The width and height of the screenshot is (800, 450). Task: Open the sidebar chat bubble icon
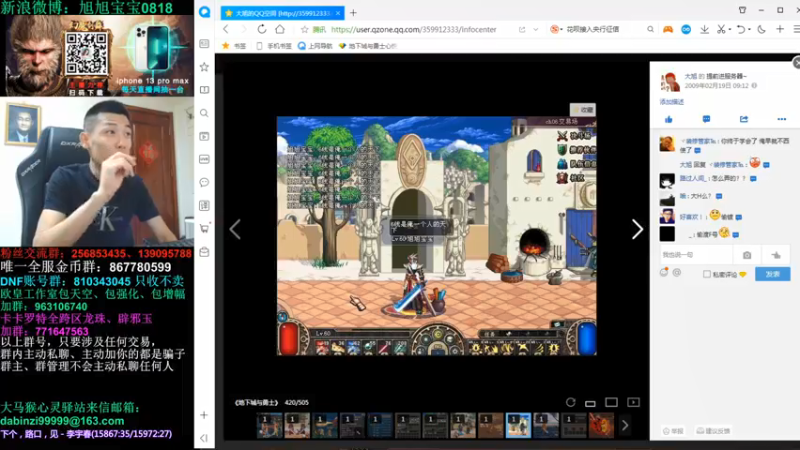point(205,183)
